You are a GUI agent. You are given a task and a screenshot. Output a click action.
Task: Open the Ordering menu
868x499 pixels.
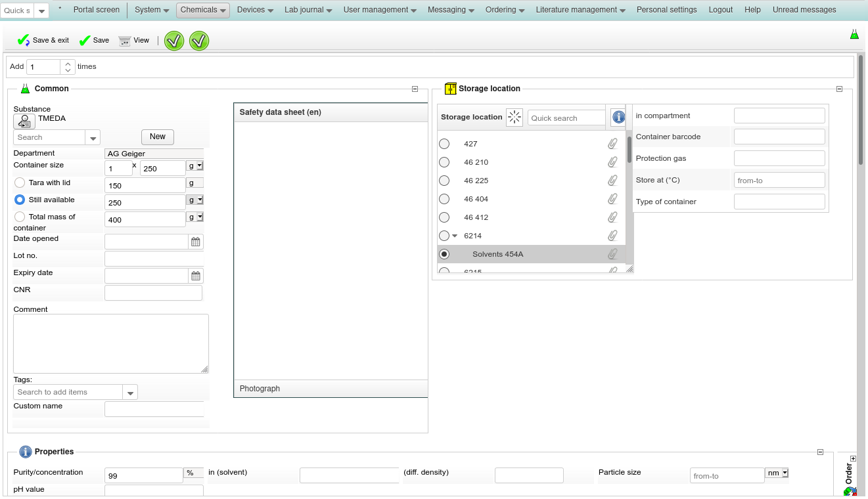(505, 10)
